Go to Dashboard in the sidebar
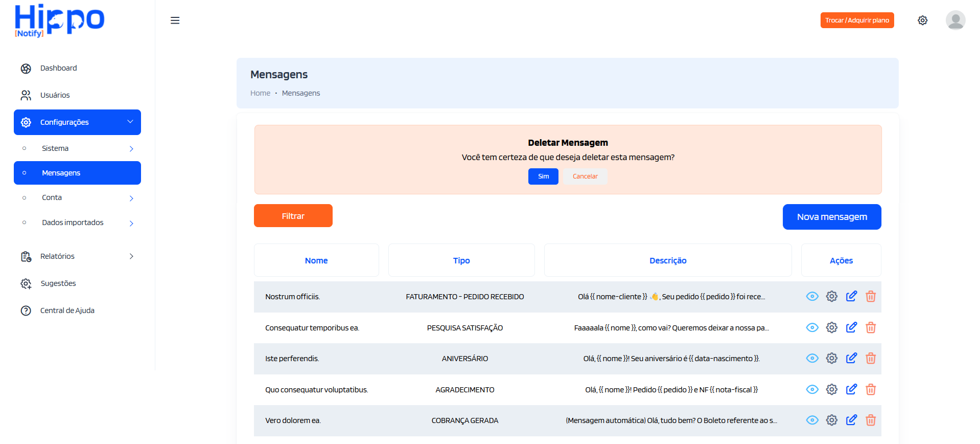 [58, 68]
